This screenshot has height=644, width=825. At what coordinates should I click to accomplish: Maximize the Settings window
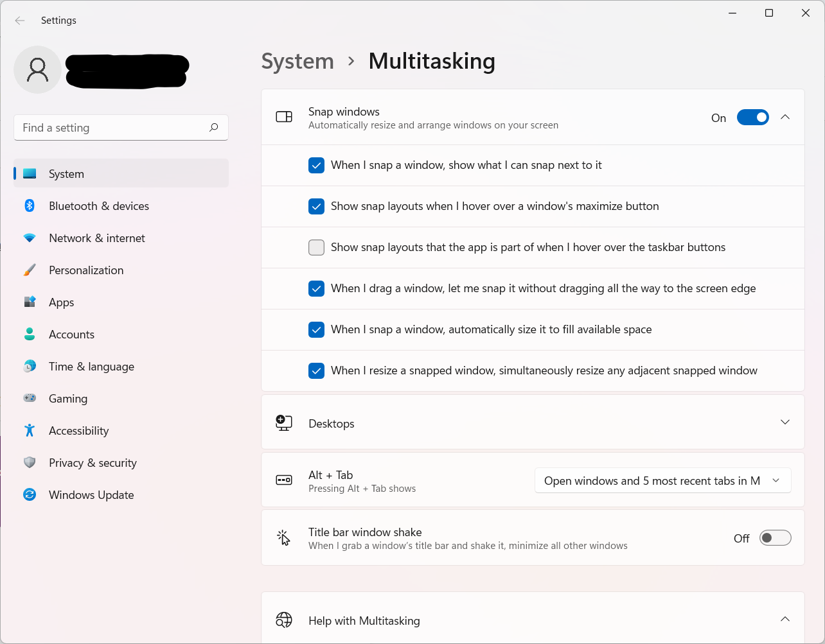point(769,13)
